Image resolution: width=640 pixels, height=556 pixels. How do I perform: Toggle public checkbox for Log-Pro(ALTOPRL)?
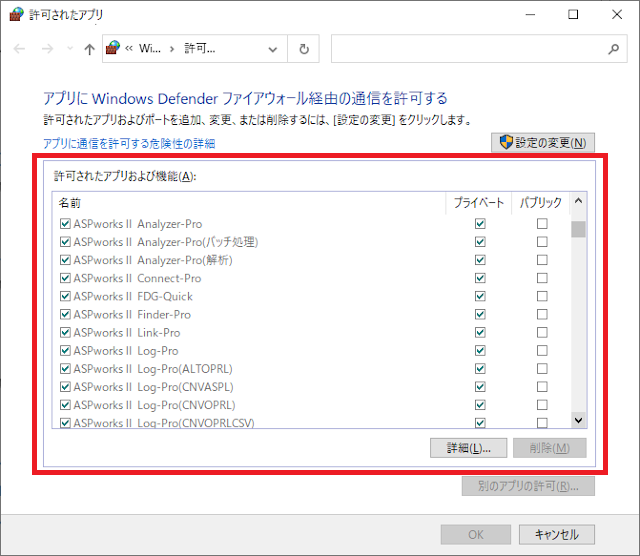tap(542, 369)
